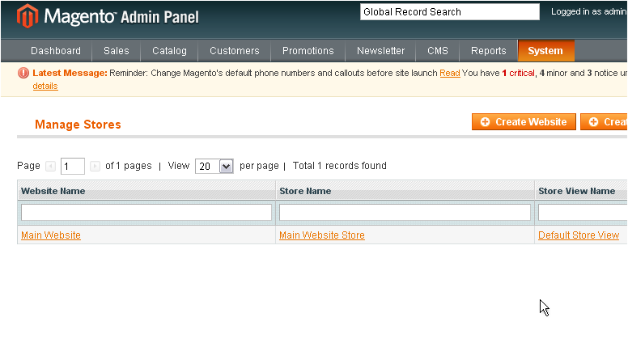This screenshot has width=628, height=364.
Task: Open the Main Website link
Action: pos(51,235)
